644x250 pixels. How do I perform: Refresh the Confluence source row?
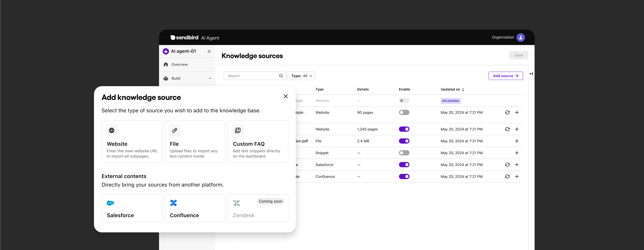[x=507, y=177]
